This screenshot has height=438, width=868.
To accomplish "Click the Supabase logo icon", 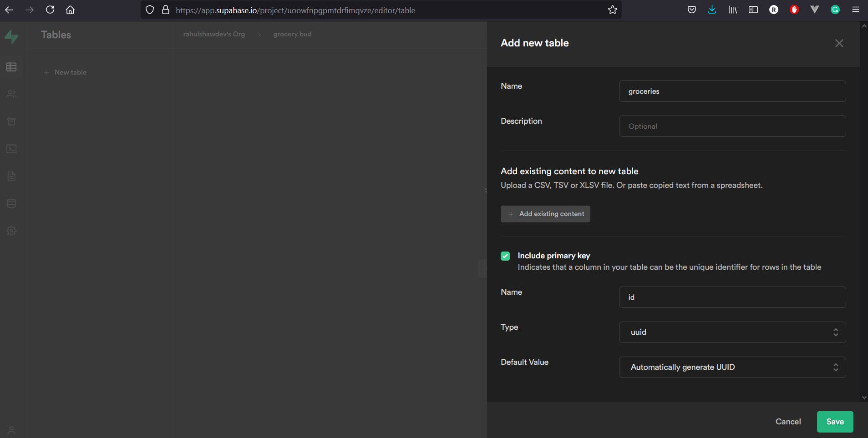I will click(x=11, y=36).
